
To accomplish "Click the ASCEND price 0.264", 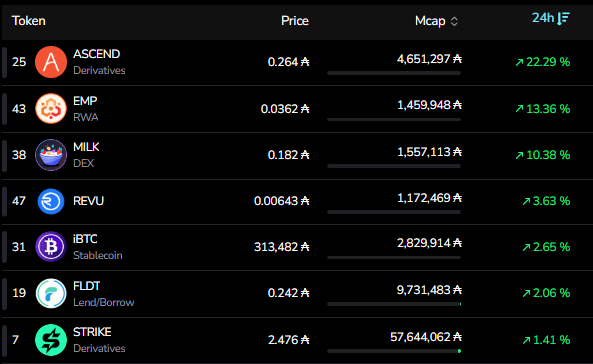I will point(289,62).
